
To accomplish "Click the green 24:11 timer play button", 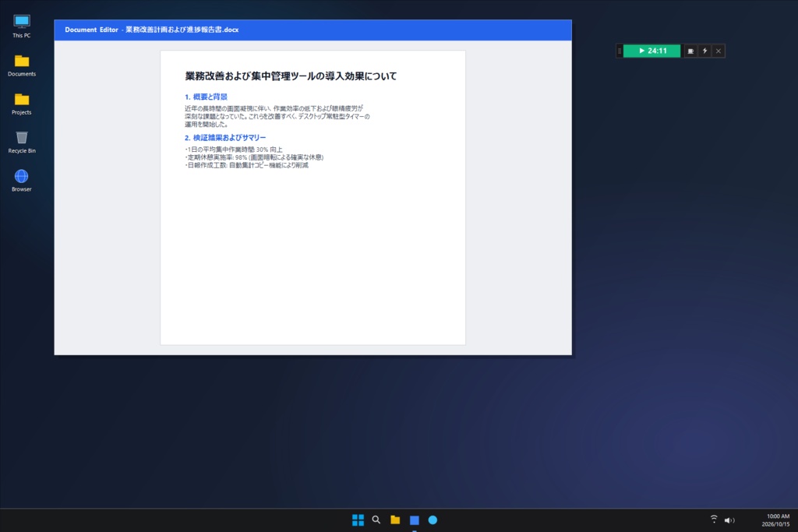I will pos(652,51).
